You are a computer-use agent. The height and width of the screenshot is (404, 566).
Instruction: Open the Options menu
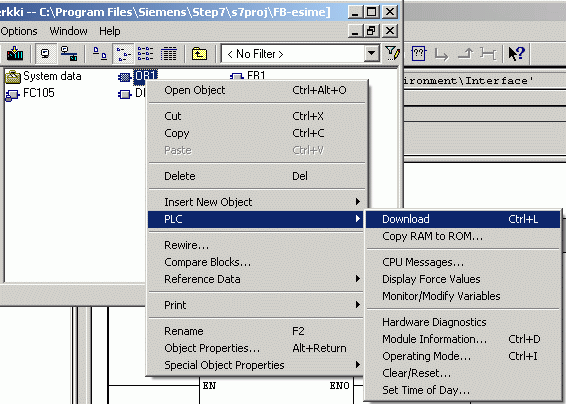[19, 31]
